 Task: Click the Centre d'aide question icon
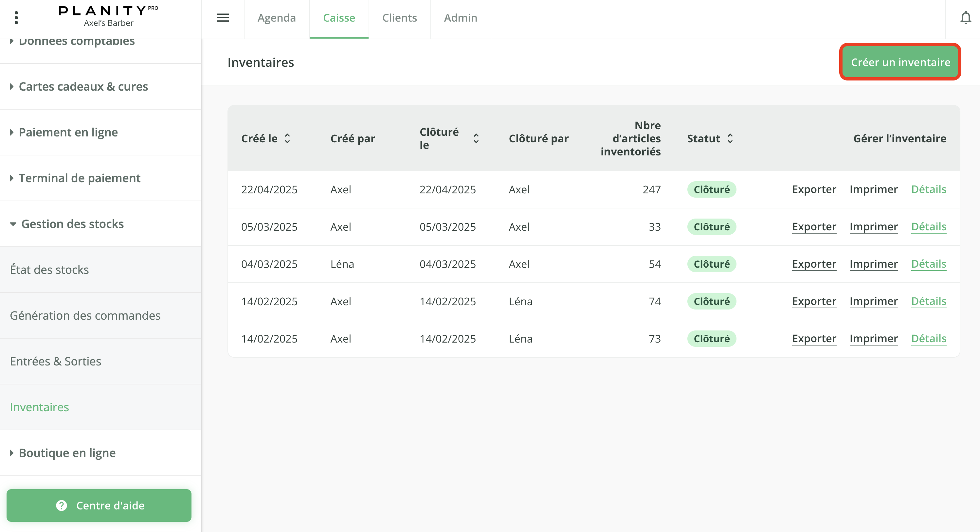[x=61, y=505]
